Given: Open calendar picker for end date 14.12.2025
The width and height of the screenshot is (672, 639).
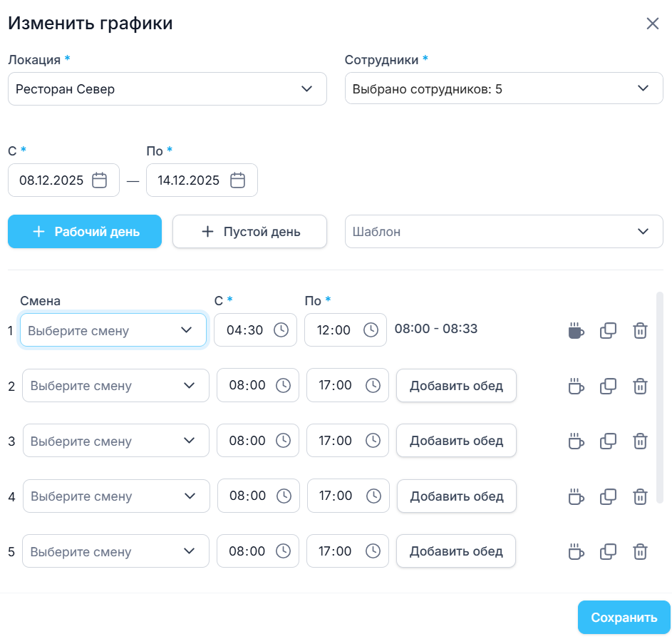Looking at the screenshot, I should tap(238, 180).
